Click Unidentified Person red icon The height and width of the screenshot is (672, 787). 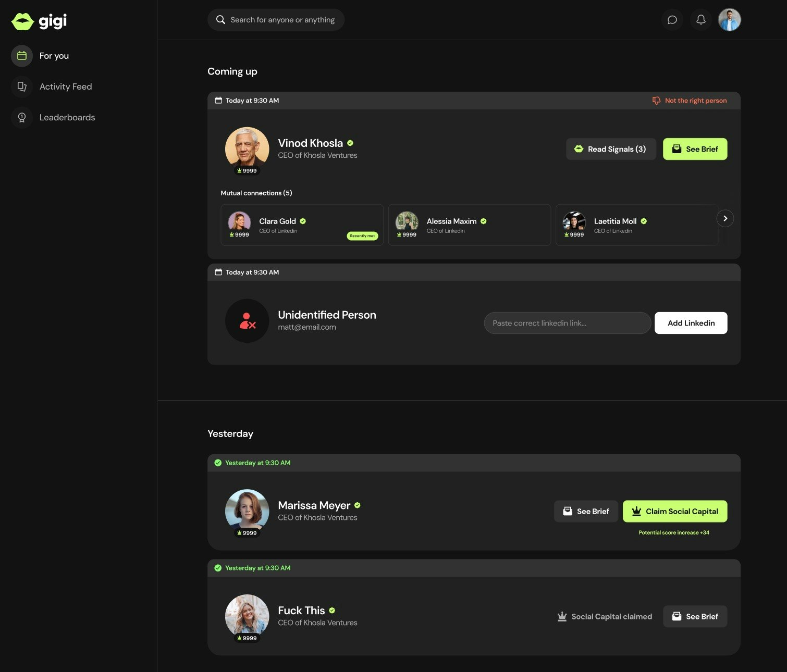click(x=247, y=320)
